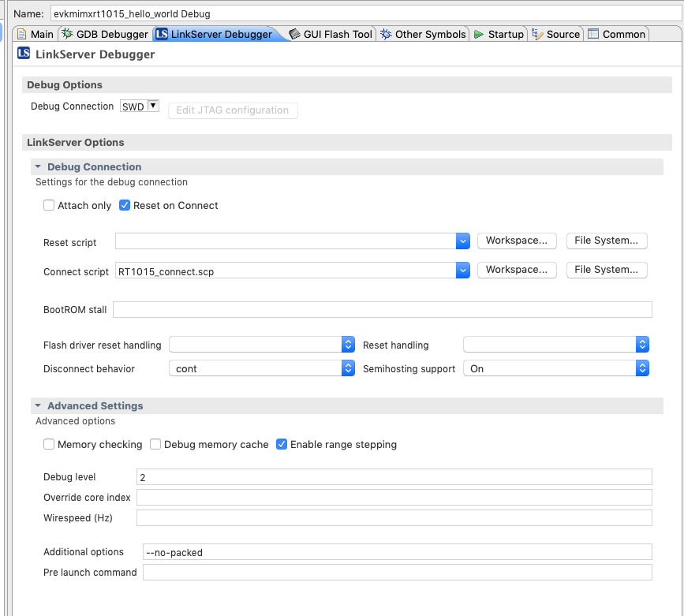Open the Disconnect behavior dropdown
Screen dimensions: 684x616
point(262,368)
